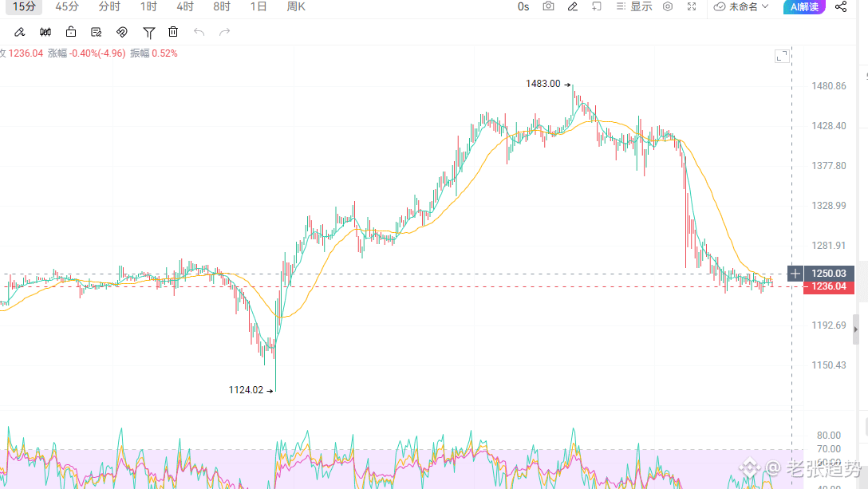Click the 1483.00 high price marker
Screen dimensions: 868x489
(x=548, y=84)
